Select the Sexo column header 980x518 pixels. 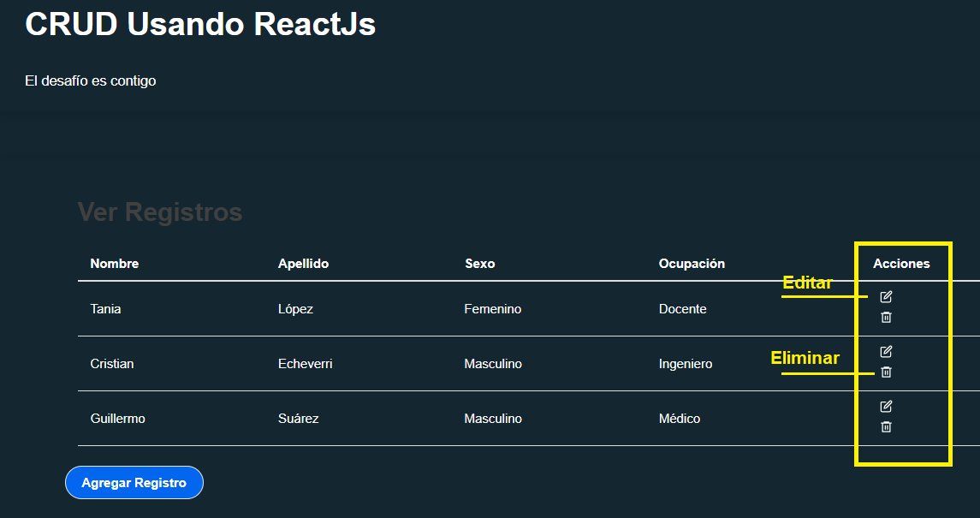tap(480, 264)
